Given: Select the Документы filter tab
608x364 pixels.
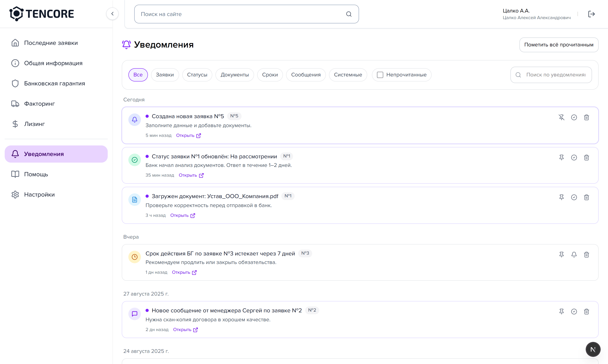Looking at the screenshot, I should (x=234, y=75).
